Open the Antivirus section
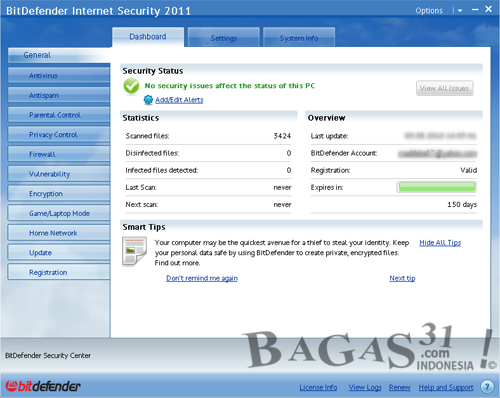 (59, 76)
